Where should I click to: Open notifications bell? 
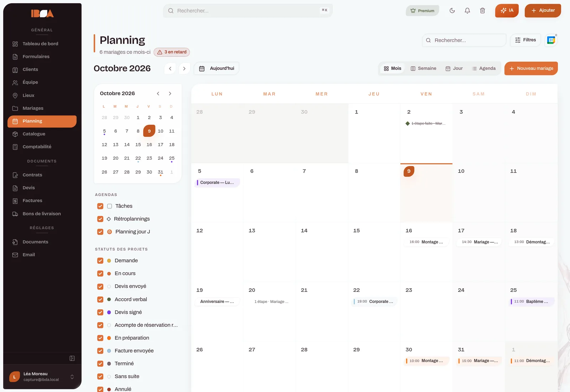pyautogui.click(x=467, y=11)
